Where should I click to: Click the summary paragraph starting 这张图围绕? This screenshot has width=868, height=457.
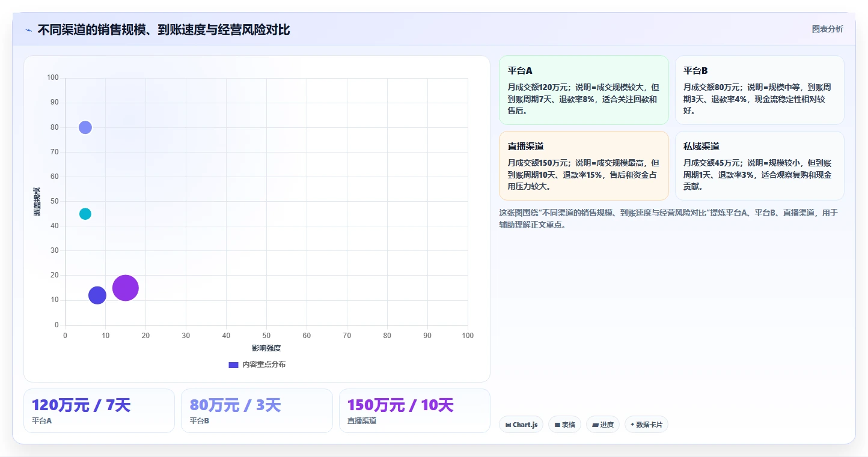pos(668,219)
